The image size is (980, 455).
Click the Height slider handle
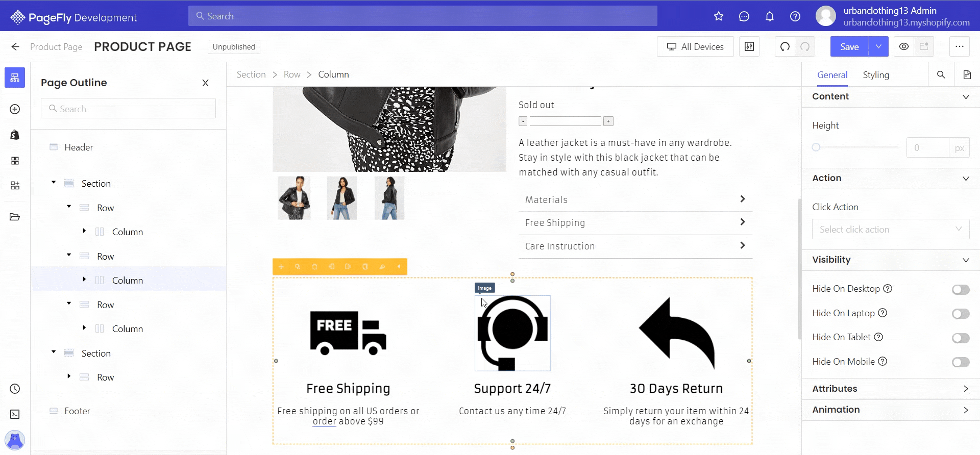(816, 147)
